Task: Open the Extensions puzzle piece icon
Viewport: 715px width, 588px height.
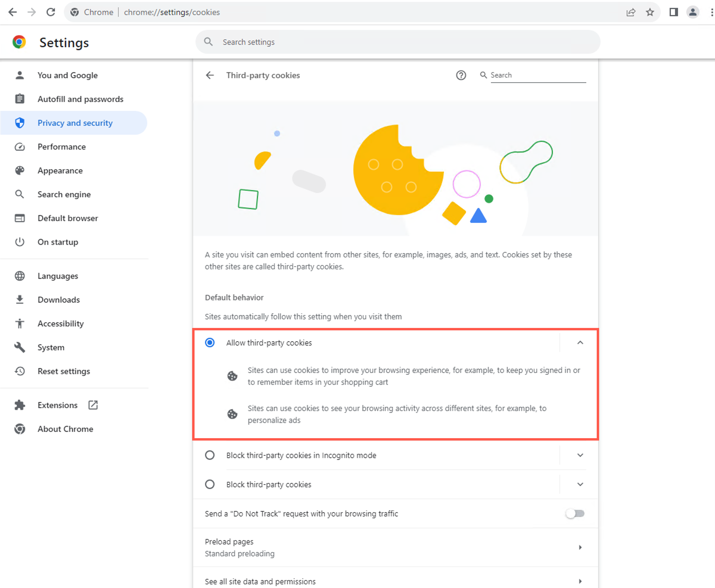Action: click(20, 405)
